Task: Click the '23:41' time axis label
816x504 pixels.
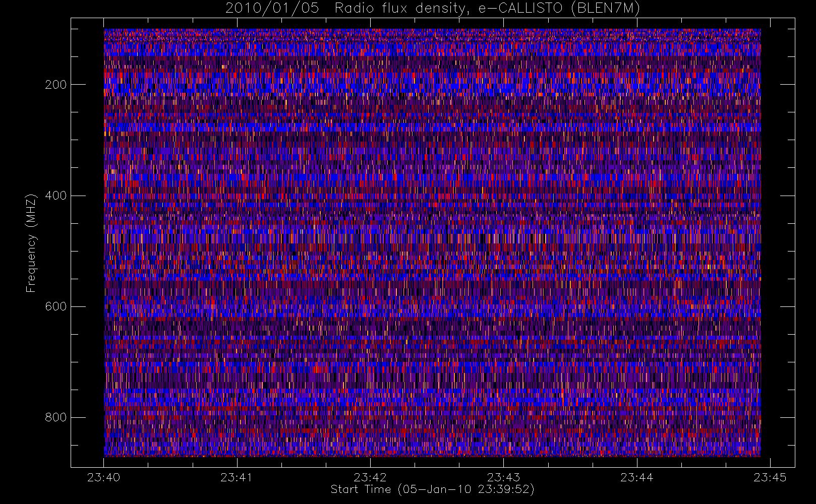Action: click(237, 477)
